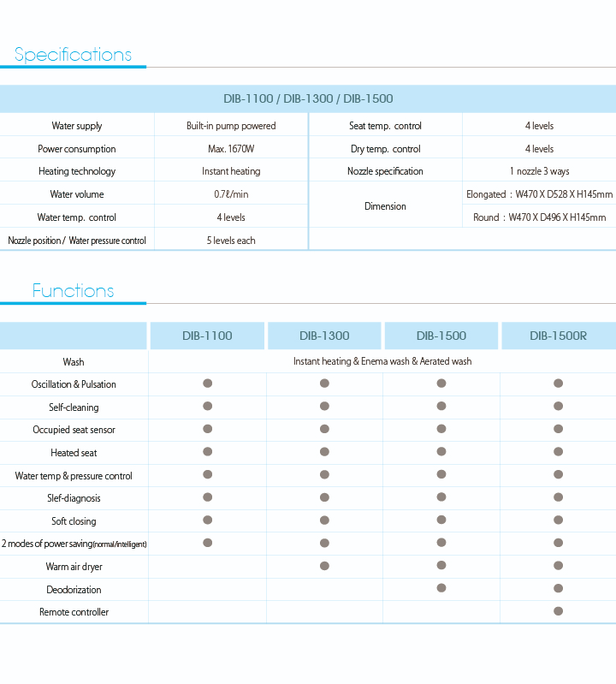Click the DIB-1500 column header
Screen dimensions: 616x684
[x=441, y=336]
